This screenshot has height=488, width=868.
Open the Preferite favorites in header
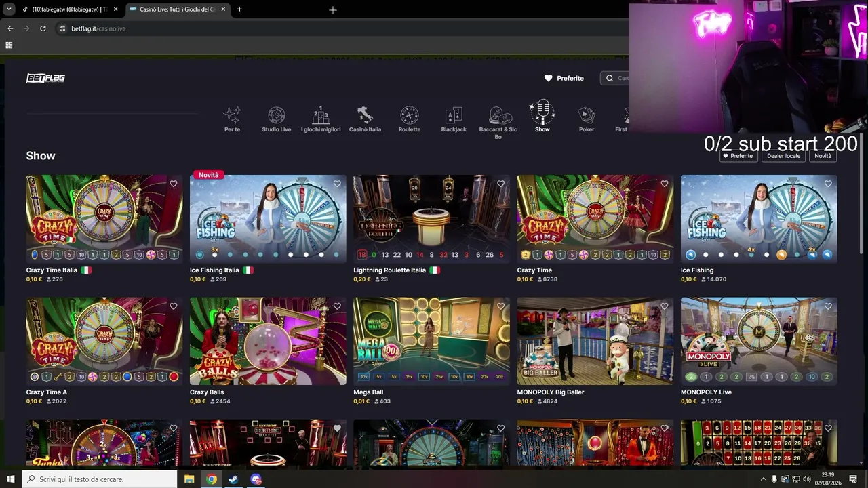click(564, 78)
